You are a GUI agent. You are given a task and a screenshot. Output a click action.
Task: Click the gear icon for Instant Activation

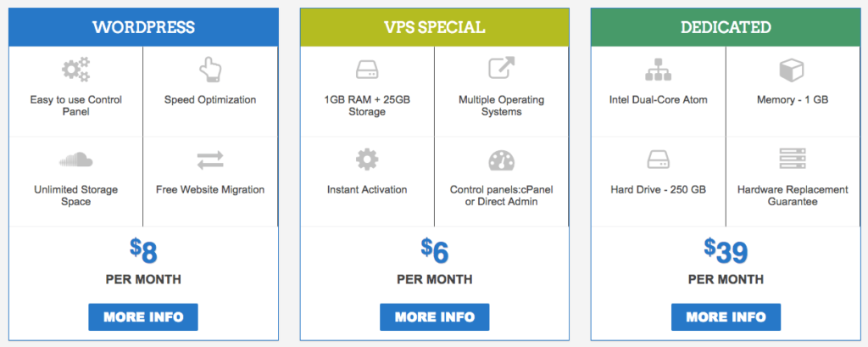coord(367,160)
